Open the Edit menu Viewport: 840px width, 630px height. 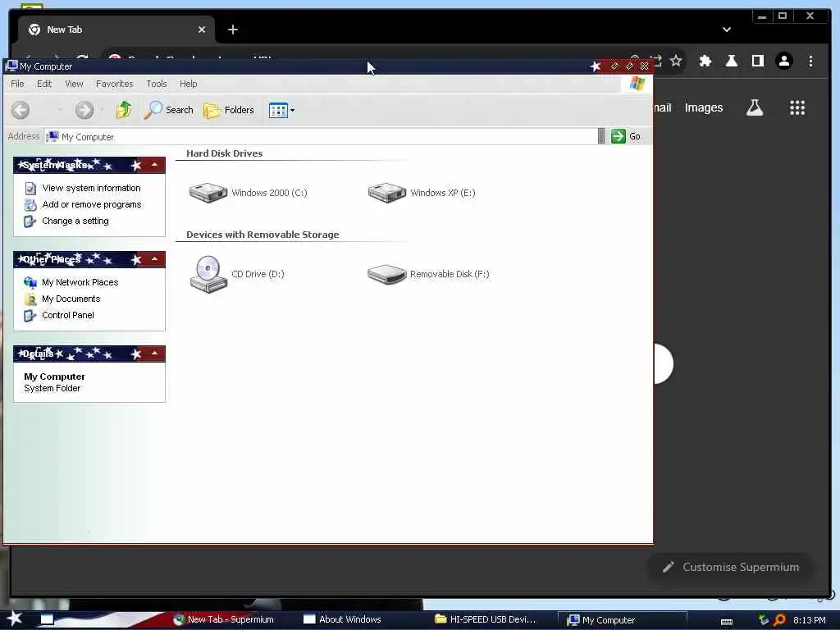click(44, 84)
